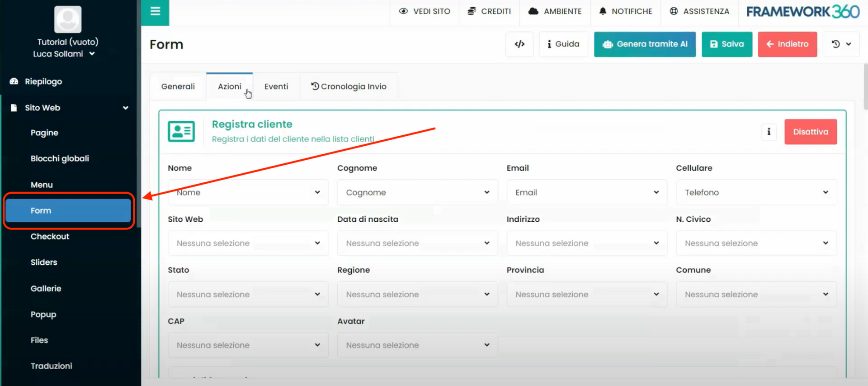Open the Data di nascita dropdown
868x386 pixels.
click(x=417, y=243)
